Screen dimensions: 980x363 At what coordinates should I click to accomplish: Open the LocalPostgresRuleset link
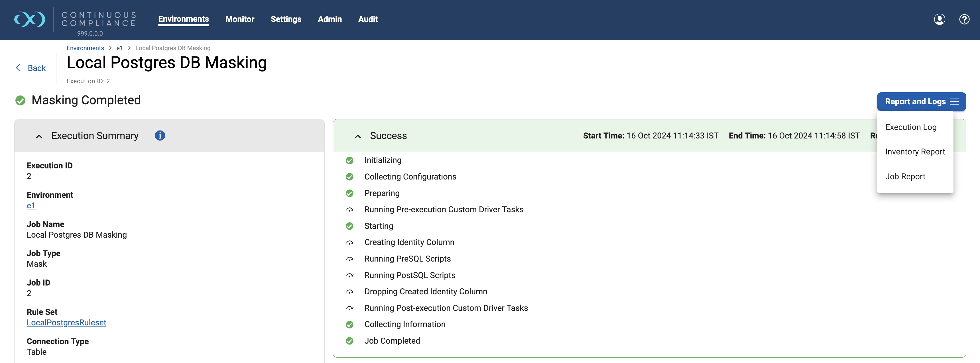[x=66, y=322]
